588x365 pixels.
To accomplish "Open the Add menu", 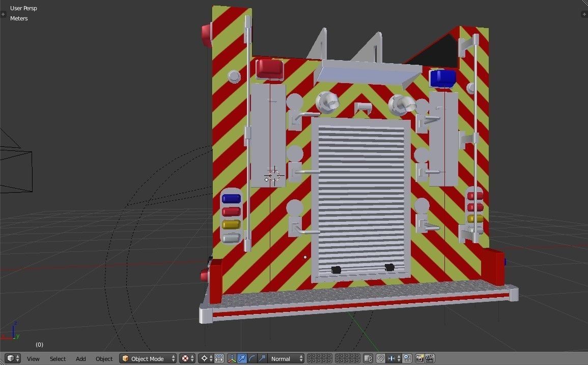I will [80, 359].
